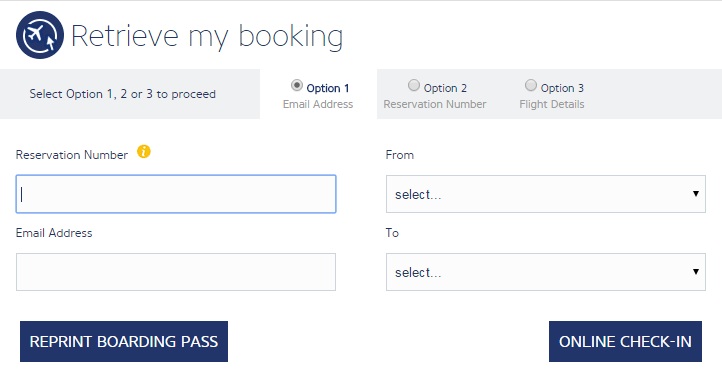Select the Option 1 radio button
Viewport: 722px width, 371px height.
point(297,85)
